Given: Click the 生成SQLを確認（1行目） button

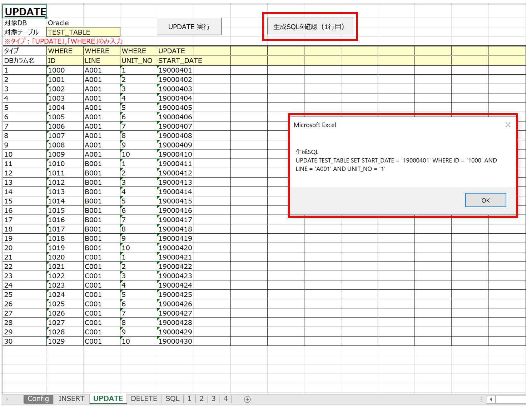Looking at the screenshot, I should click(x=310, y=27).
